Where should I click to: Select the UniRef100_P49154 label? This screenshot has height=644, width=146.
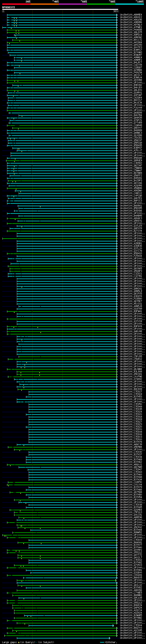[x=131, y=72]
